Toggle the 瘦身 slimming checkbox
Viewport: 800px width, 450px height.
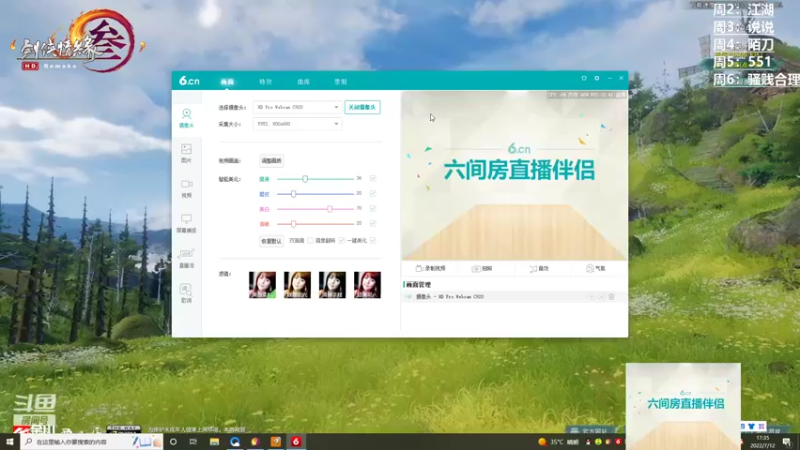(x=373, y=179)
